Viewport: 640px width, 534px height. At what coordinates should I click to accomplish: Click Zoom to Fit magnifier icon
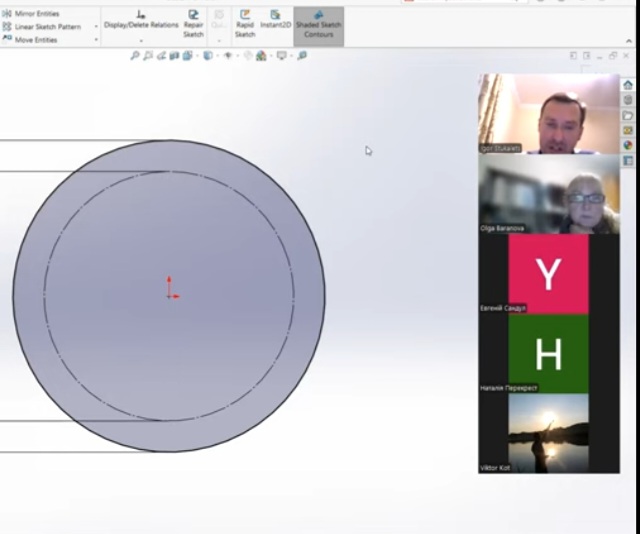click(x=135, y=56)
